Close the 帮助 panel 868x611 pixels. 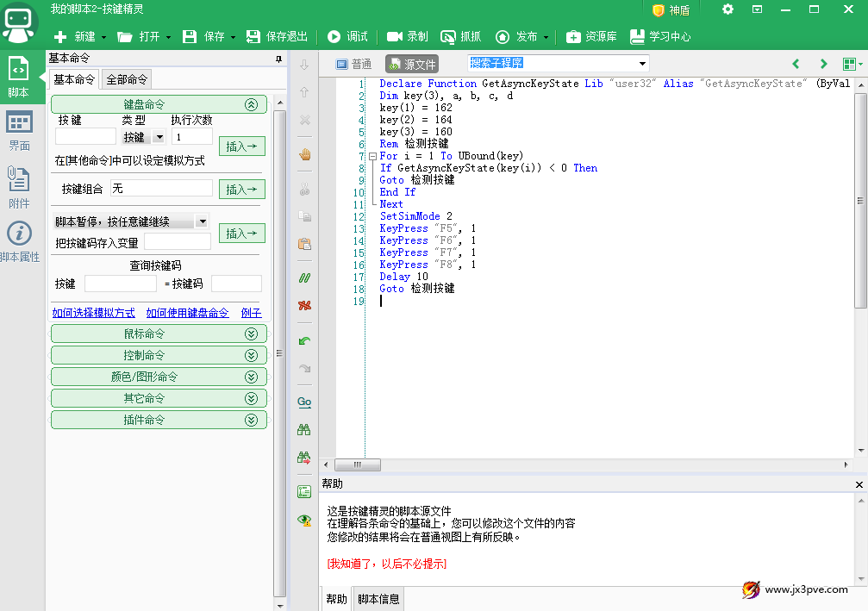click(859, 485)
